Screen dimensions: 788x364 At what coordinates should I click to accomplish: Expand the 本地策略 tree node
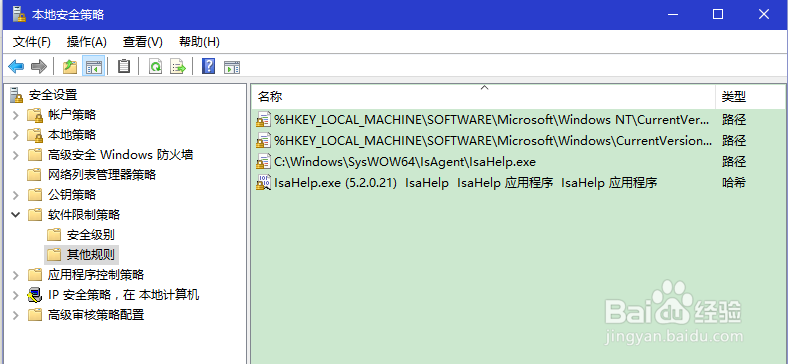pos(16,136)
